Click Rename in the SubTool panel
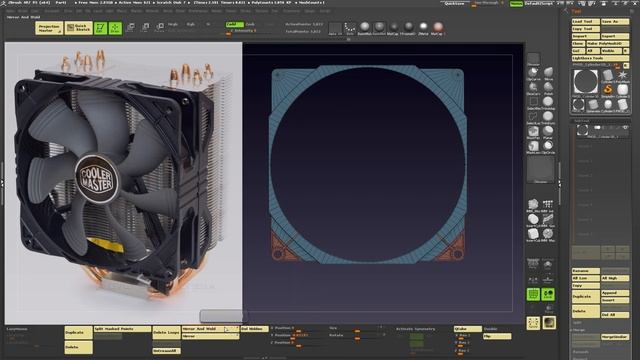This screenshot has height=360, width=640. [x=585, y=271]
